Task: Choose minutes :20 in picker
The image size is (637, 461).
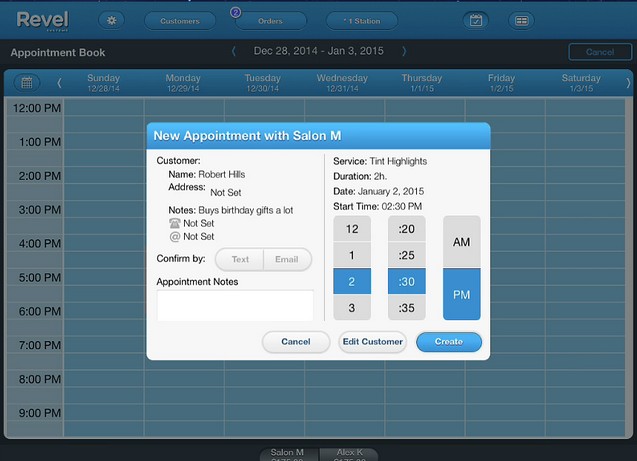Action: [x=407, y=229]
